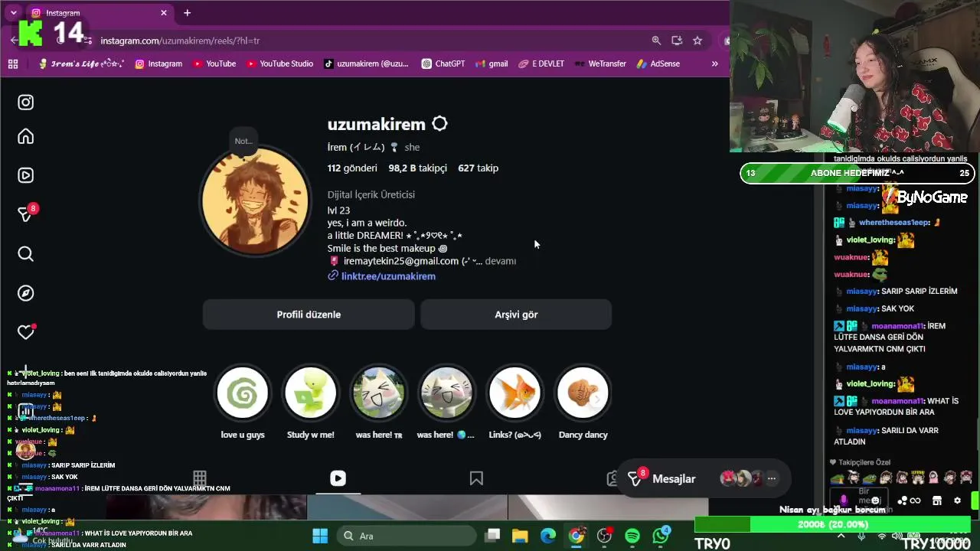Open the profile picture avatar
Screen dimensions: 980x551
click(256, 201)
